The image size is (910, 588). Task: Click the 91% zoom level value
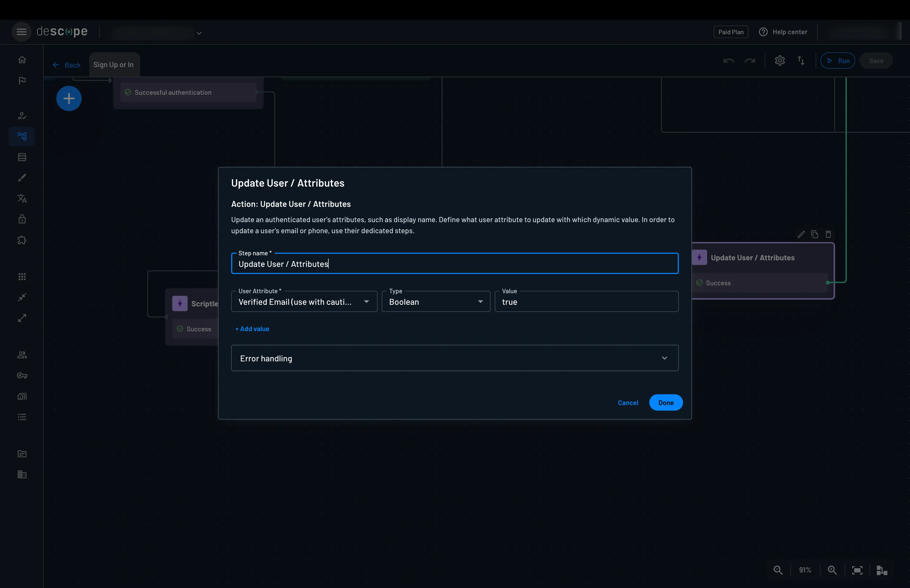coord(805,570)
